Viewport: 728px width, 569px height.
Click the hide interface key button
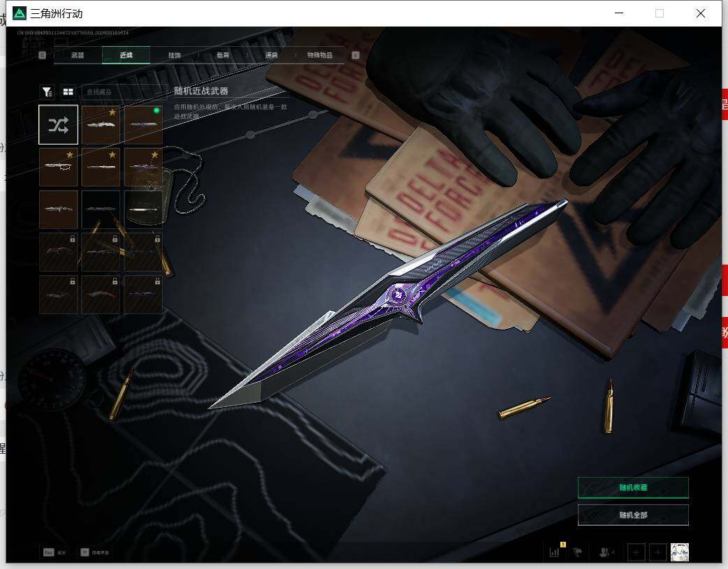click(x=95, y=552)
